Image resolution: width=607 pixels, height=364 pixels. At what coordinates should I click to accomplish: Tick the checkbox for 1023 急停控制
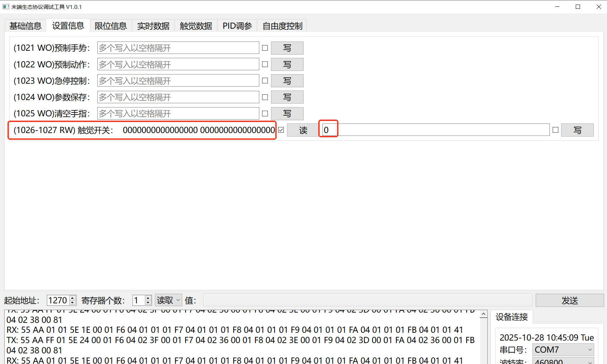point(265,81)
